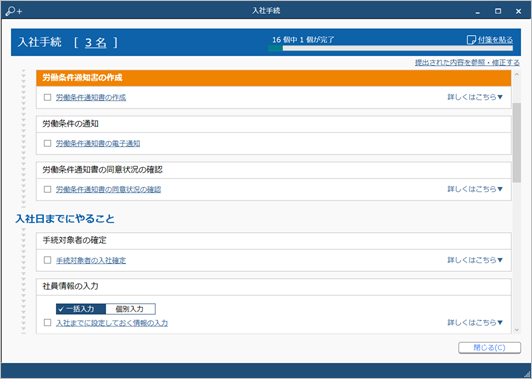Select the 労働条件通知書の同意状況の確認 section header
This screenshot has height=379, width=532.
pos(273,170)
